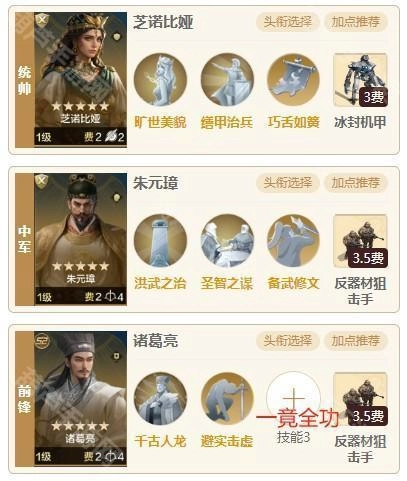Open 诸葛亮's 反器材狙击手 unit thumbnail
This screenshot has height=481, width=407.
(x=360, y=399)
